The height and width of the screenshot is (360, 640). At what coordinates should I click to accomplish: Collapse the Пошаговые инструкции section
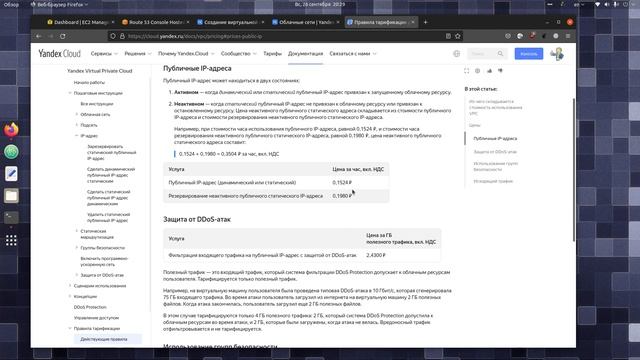[x=70, y=93]
